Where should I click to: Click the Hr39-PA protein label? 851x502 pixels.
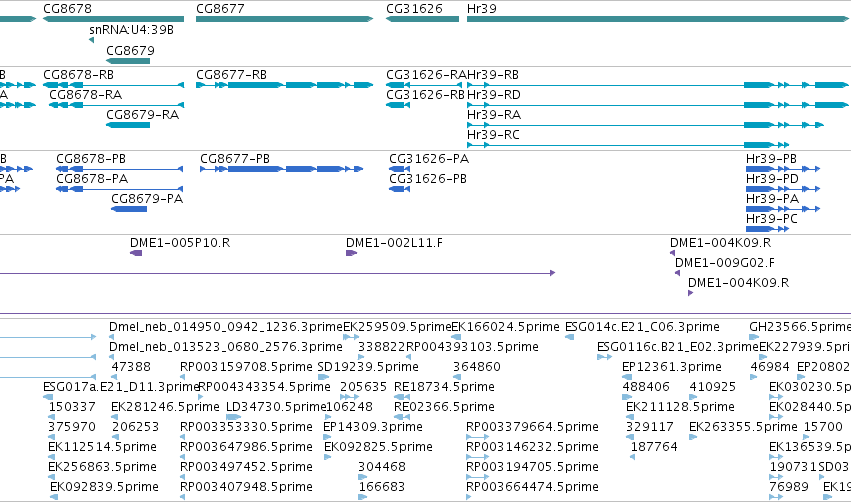[x=772, y=199]
